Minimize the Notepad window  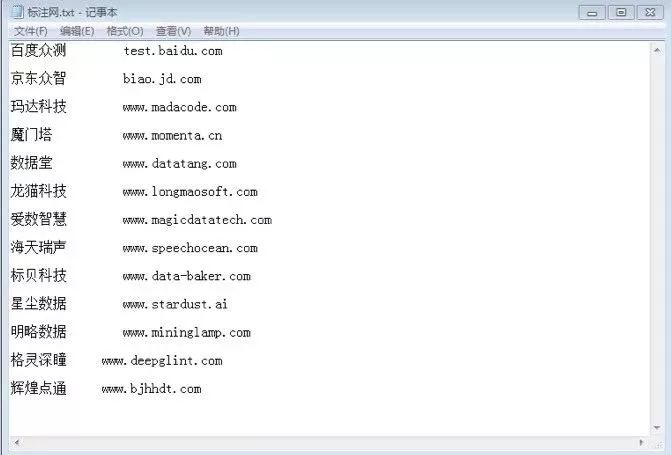[x=592, y=12]
